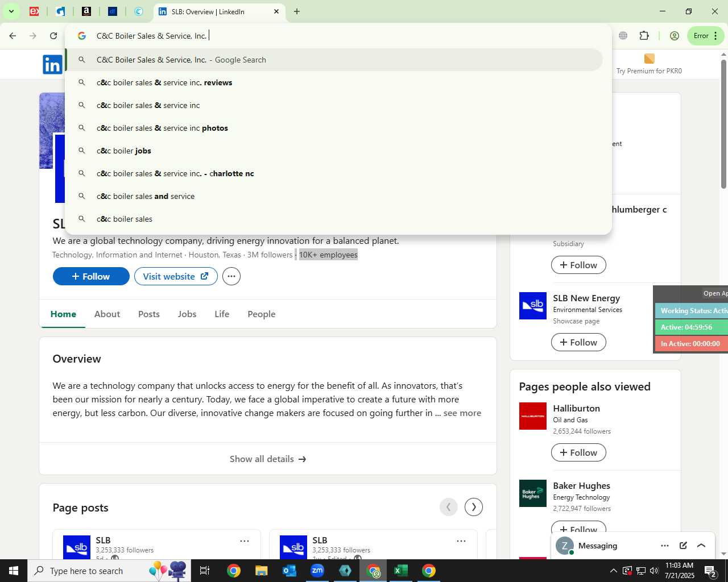
Task: Open a new browser tab
Action: coord(297,11)
